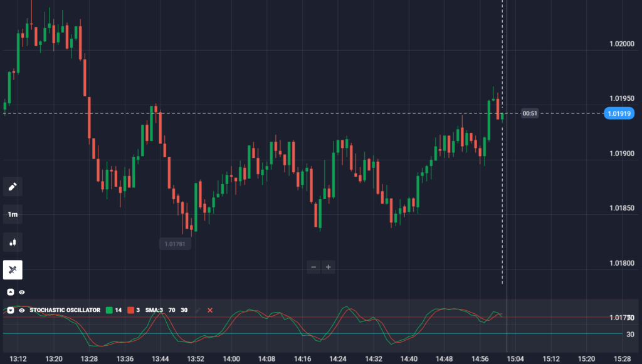642x364 pixels.
Task: Click the circled arrow icon in bottom-left sidebar
Action: point(9,292)
